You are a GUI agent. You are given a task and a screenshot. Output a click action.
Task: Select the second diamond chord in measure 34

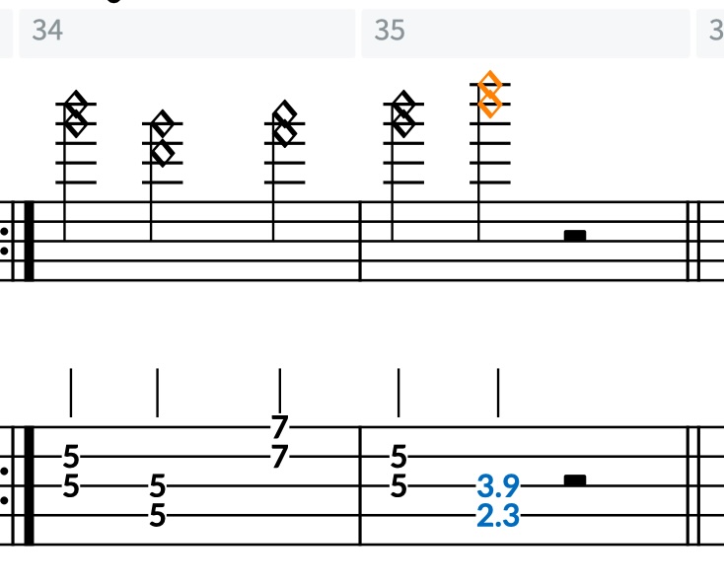162,138
